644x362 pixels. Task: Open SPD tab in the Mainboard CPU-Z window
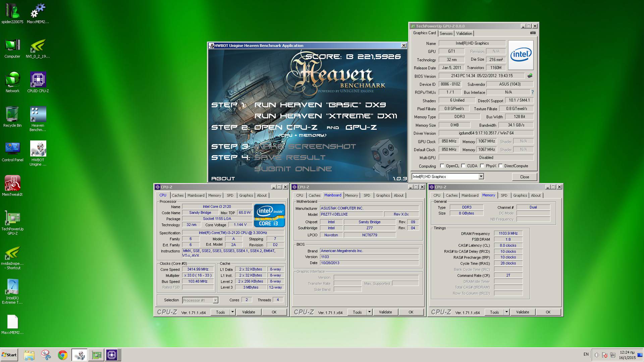pos(367,195)
